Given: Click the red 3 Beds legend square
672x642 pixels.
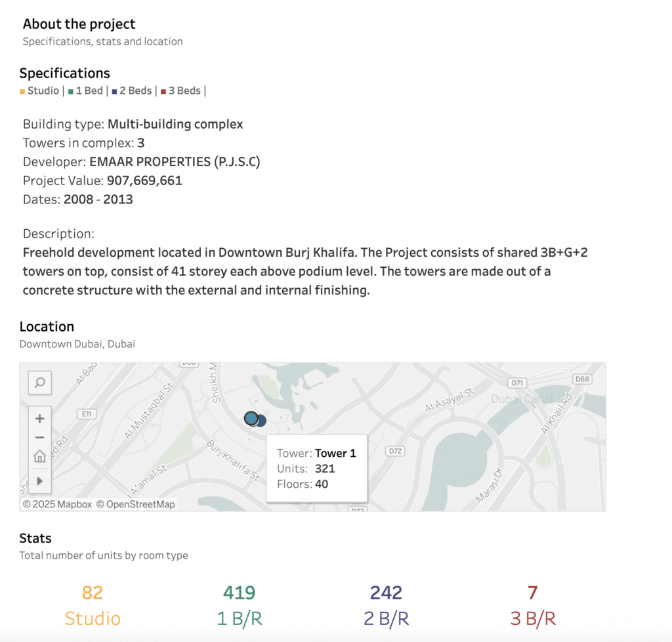Looking at the screenshot, I should point(163,91).
